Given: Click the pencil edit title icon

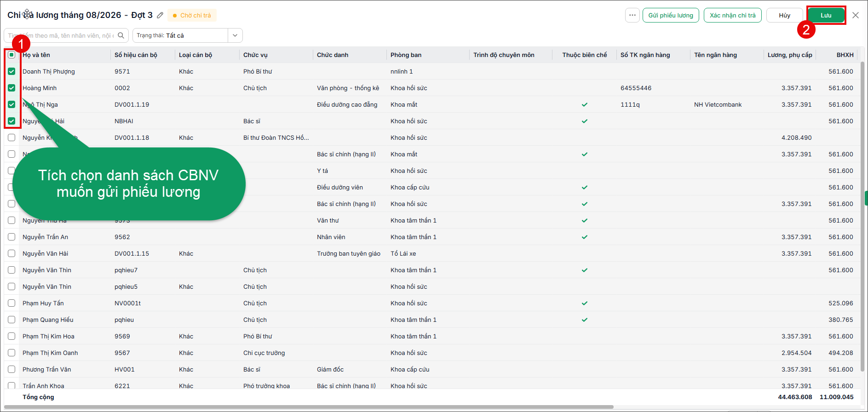Looking at the screenshot, I should (x=160, y=15).
